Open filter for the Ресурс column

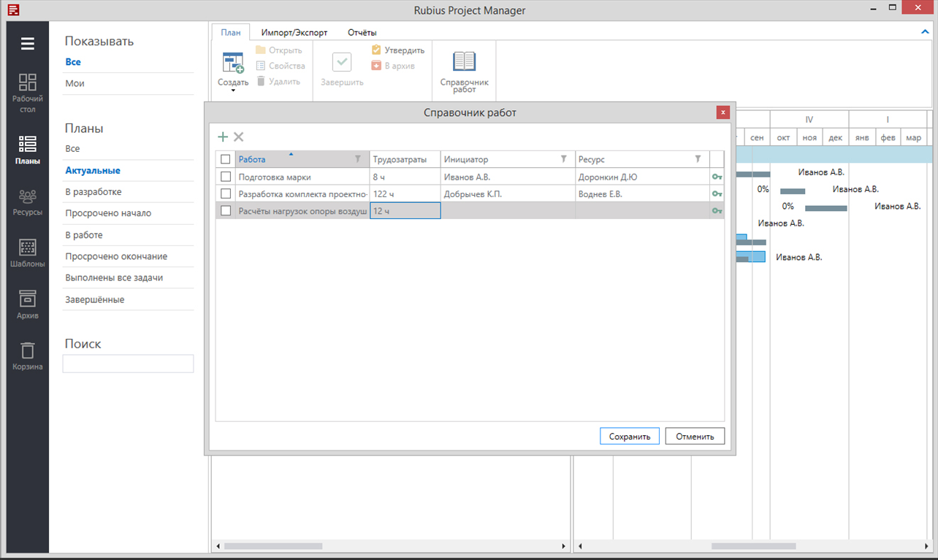pos(698,159)
